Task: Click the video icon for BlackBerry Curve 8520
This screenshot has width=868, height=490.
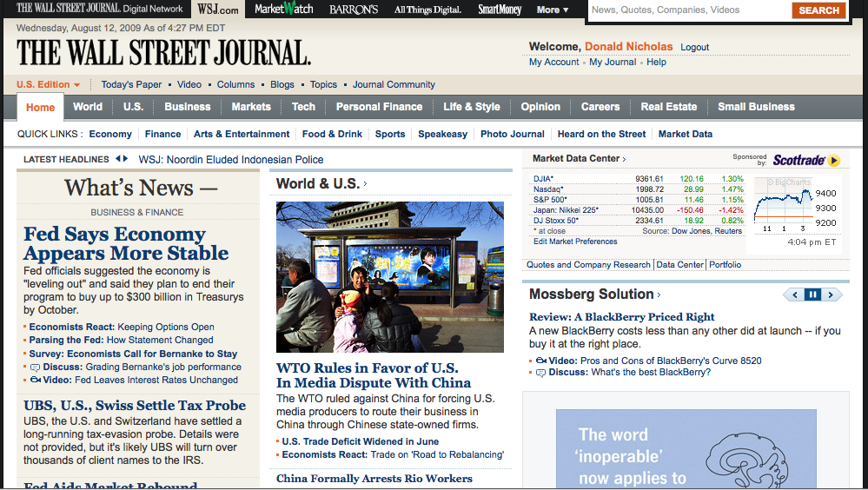Action: click(540, 361)
